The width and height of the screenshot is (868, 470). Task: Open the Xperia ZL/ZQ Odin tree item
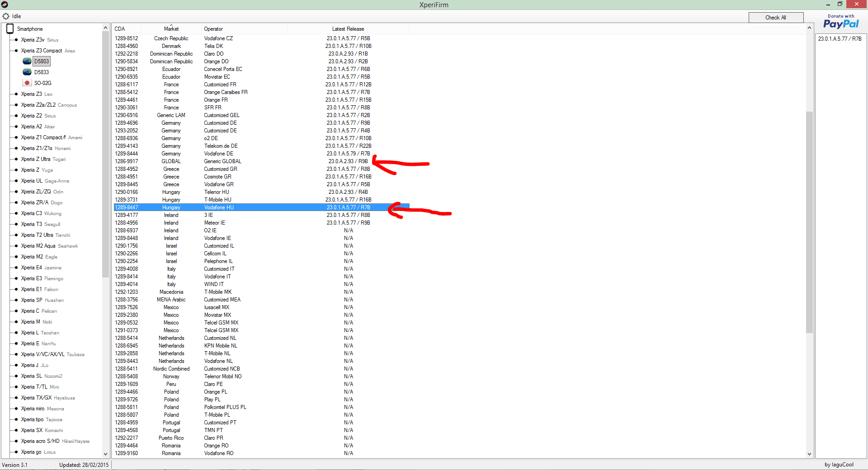(x=42, y=192)
